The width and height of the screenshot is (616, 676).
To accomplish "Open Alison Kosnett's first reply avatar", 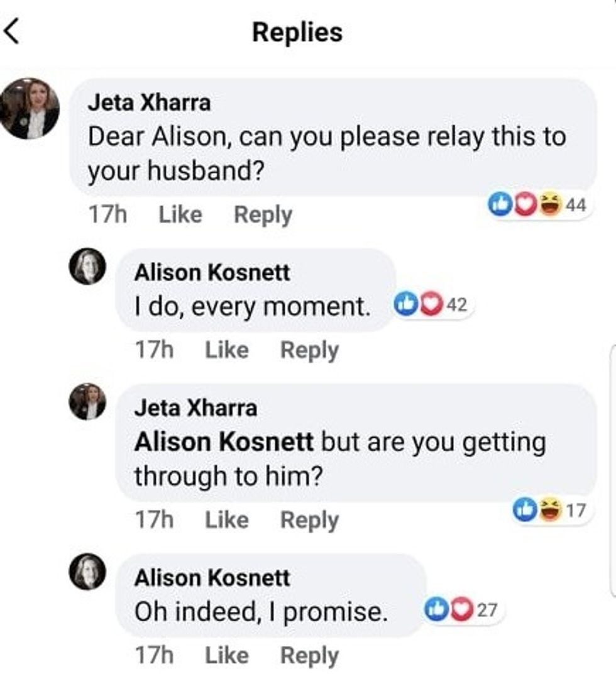I will [x=87, y=267].
